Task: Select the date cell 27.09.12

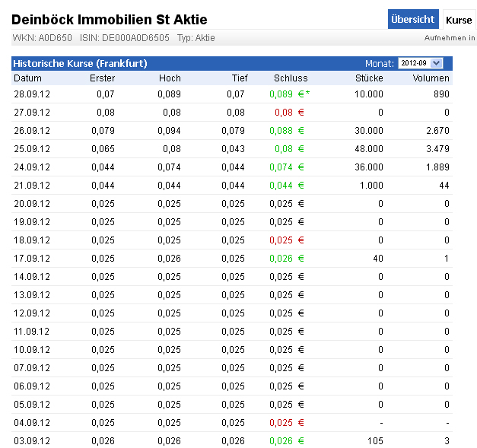Action: click(32, 113)
